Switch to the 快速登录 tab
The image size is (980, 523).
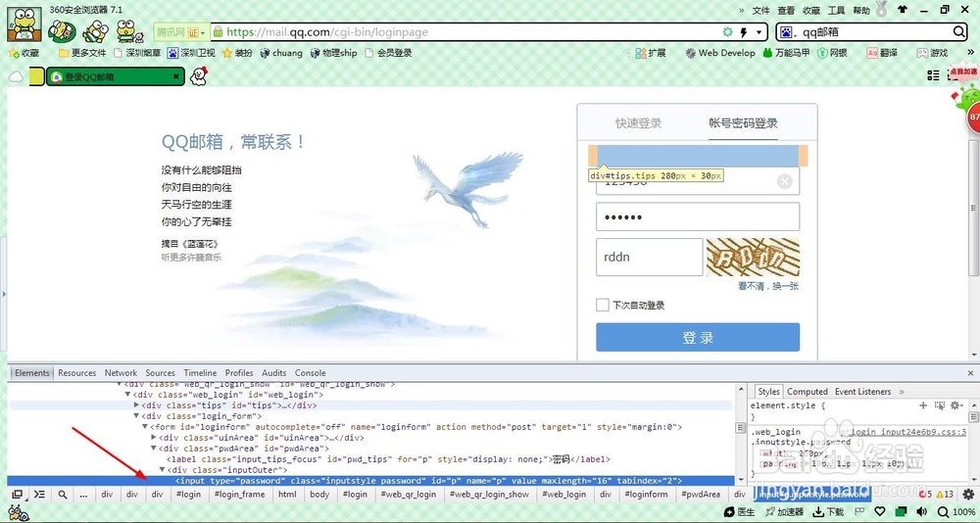coord(638,123)
